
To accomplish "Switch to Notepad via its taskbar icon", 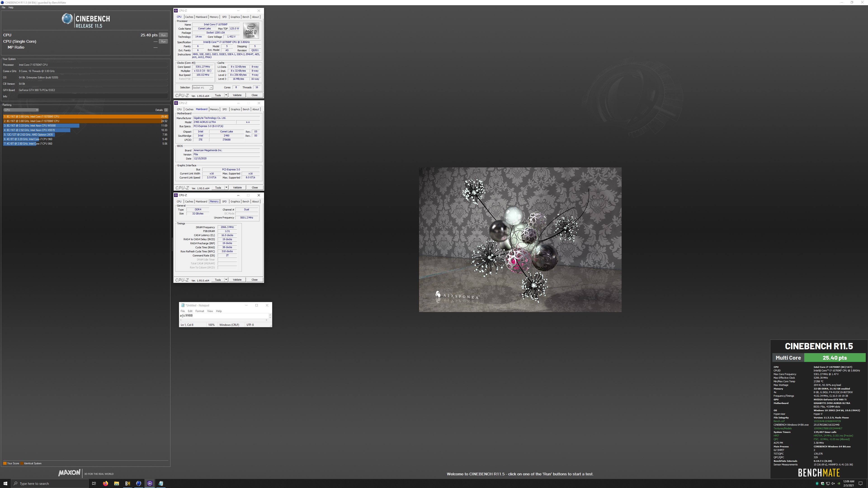I will tap(161, 484).
